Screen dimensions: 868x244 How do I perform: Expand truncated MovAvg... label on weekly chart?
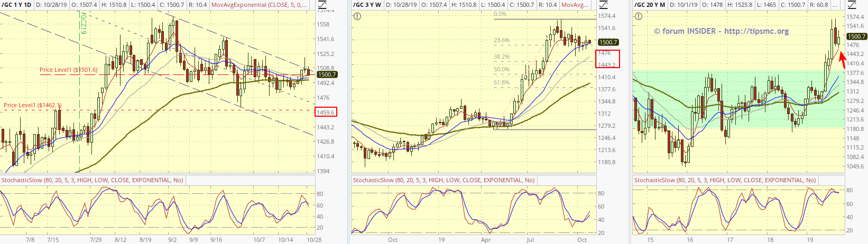pos(575,5)
